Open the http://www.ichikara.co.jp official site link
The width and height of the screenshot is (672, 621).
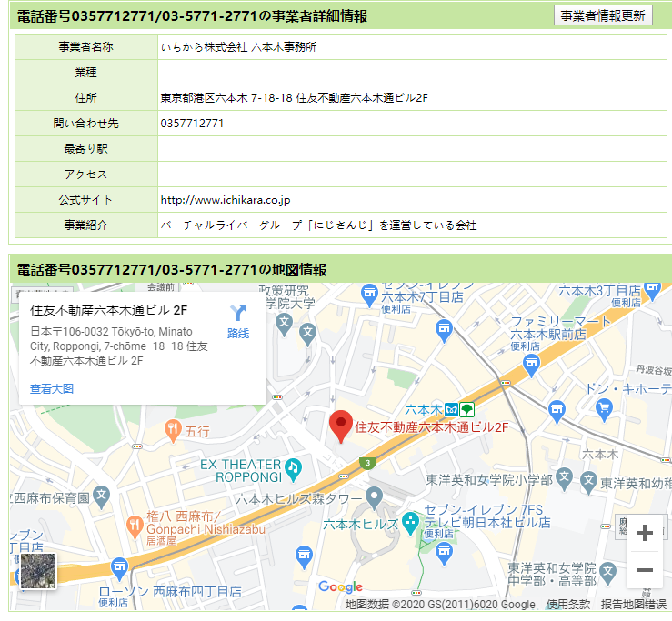[226, 200]
